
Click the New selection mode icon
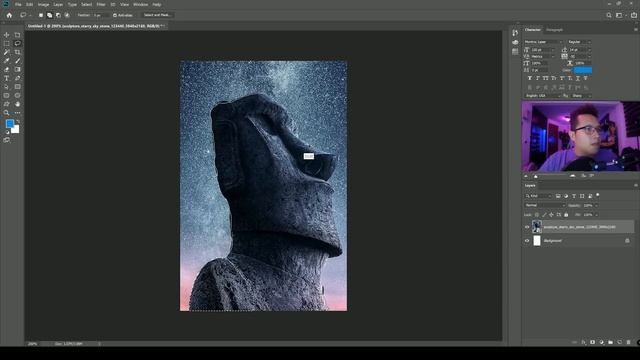click(41, 15)
